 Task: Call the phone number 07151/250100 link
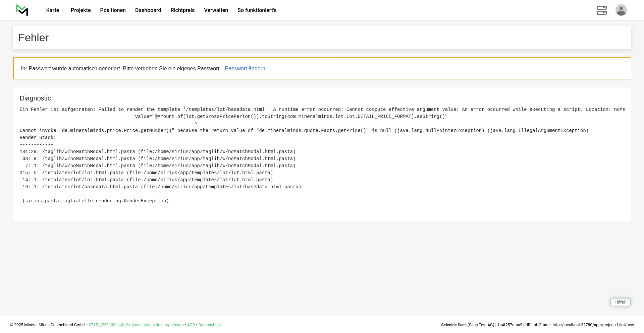click(102, 325)
